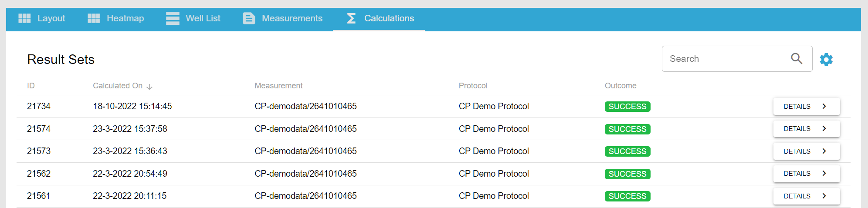This screenshot has width=868, height=208.
Task: Expand chevron on result set 21561 row
Action: pos(824,196)
